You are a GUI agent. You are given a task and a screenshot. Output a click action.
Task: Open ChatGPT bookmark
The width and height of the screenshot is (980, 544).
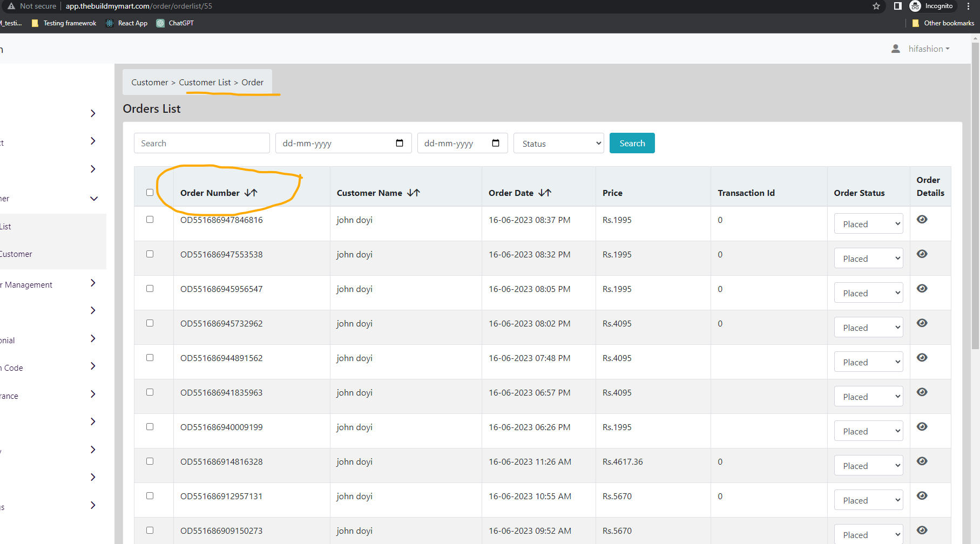click(175, 23)
